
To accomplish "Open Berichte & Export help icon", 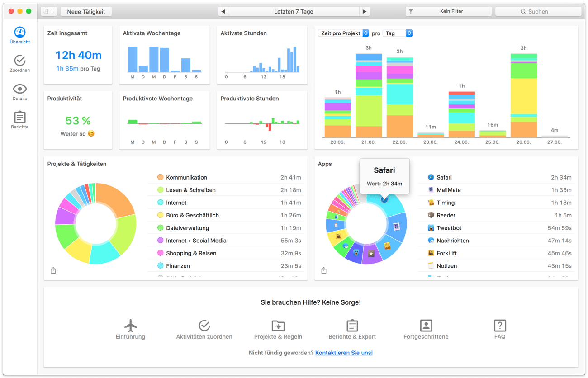I will (x=352, y=326).
